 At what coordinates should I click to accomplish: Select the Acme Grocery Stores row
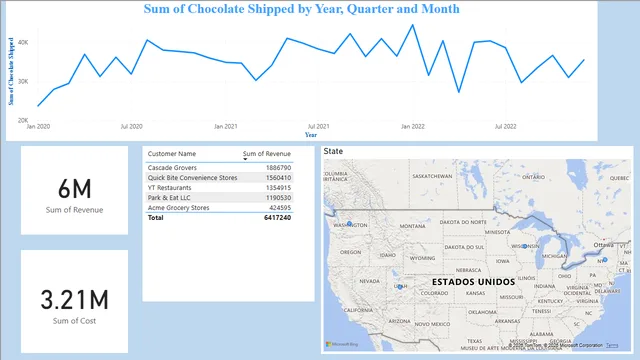tap(219, 208)
